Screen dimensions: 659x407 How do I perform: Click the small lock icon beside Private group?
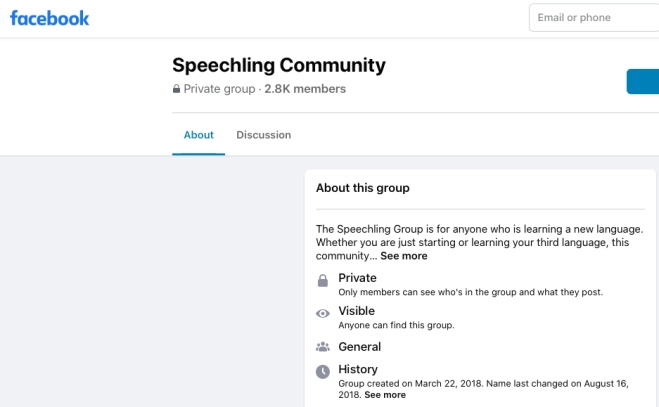[x=177, y=89]
